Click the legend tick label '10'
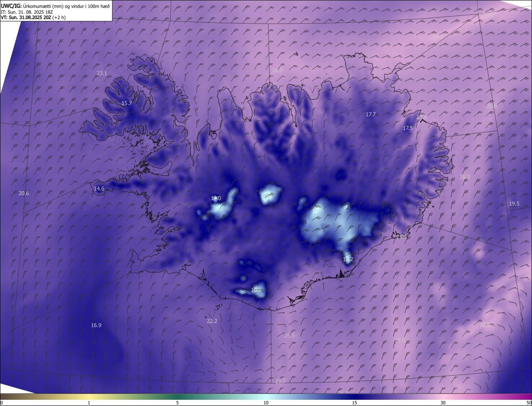 (x=266, y=403)
